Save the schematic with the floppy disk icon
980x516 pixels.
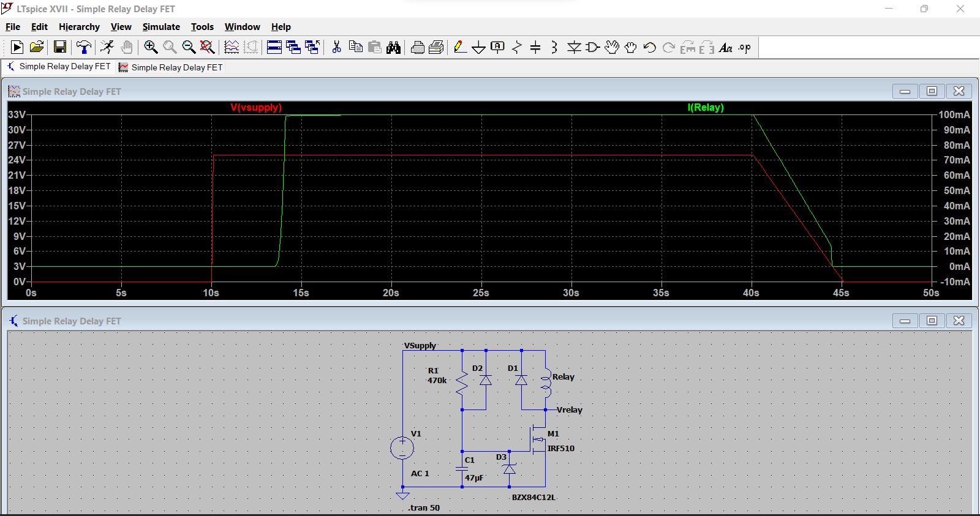coord(60,47)
